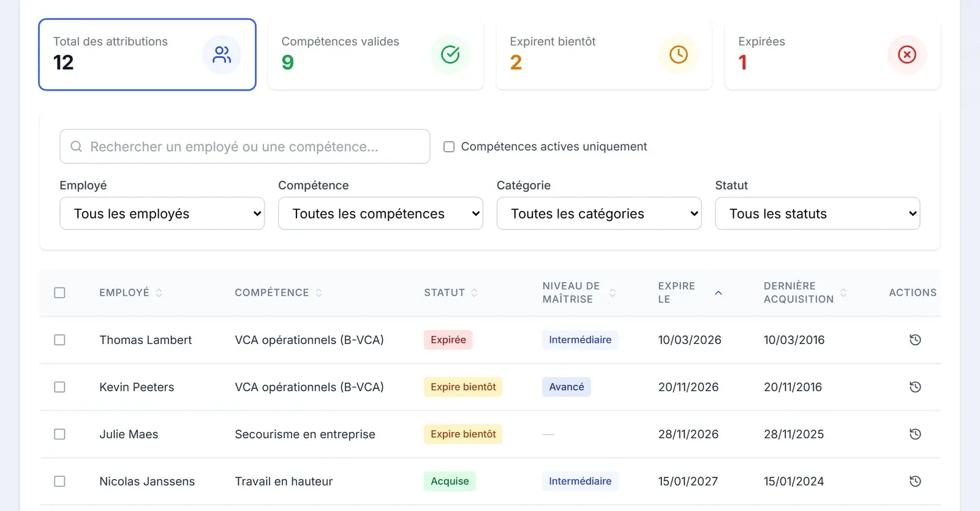This screenshot has width=980, height=511.
Task: Open history for Nicolas Janssens row
Action: click(x=915, y=481)
